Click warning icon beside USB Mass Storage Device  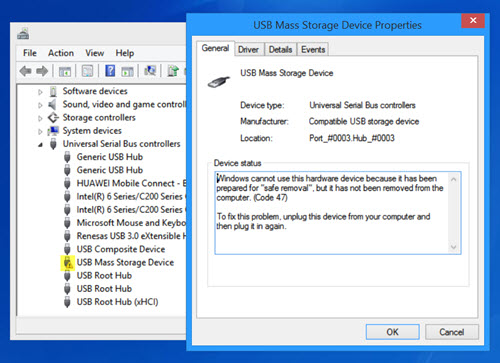[x=67, y=262]
